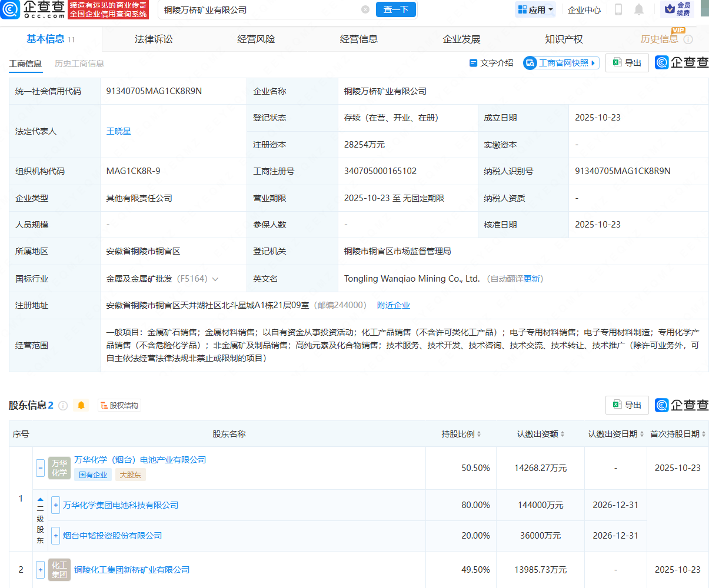The height and width of the screenshot is (588, 709).
Task: Open the 历史工商信息 tab
Action: coord(81,64)
